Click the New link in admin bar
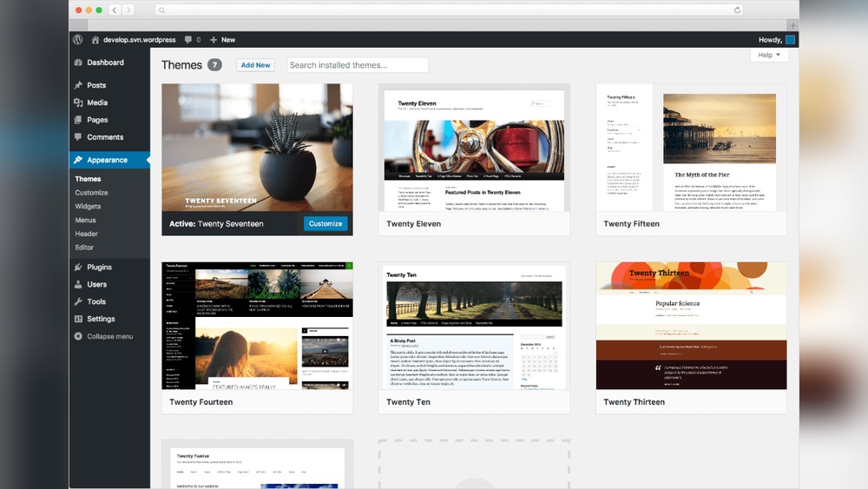The height and width of the screenshot is (489, 868). [x=228, y=40]
